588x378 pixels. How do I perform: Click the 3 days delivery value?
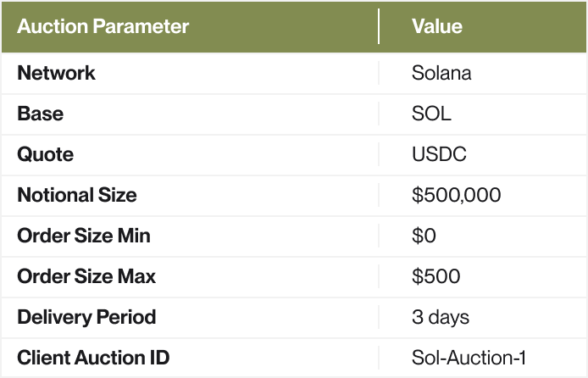441,317
